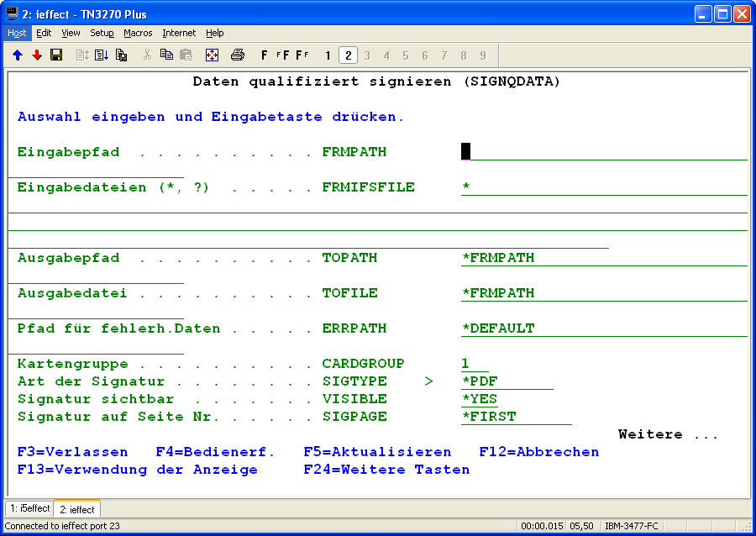Switch to the '1: i5effect' session tab
756x536 pixels.
click(x=29, y=509)
